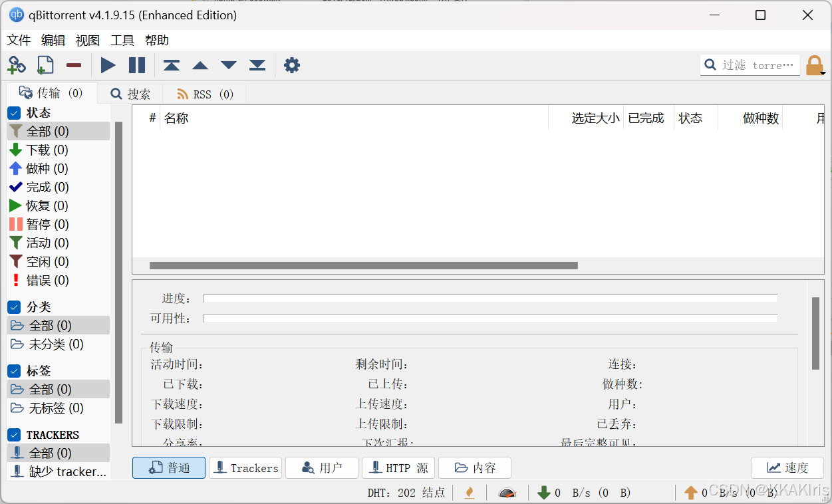Image resolution: width=832 pixels, height=504 pixels.
Task: Click the magnifier in the filter box
Action: click(710, 65)
